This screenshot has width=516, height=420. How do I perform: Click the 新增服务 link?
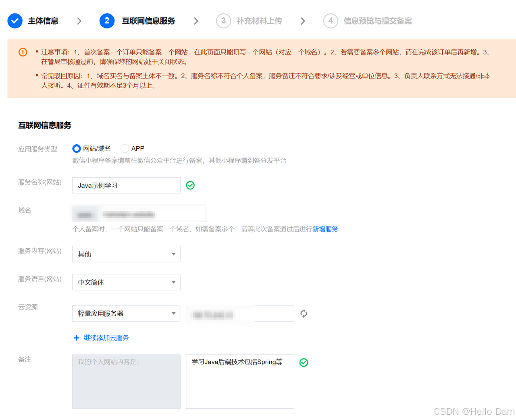click(325, 229)
